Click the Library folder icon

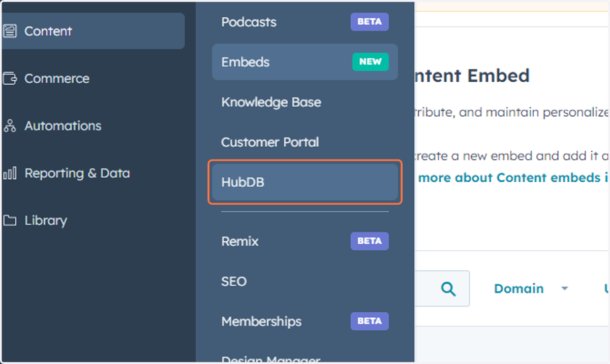(10, 221)
